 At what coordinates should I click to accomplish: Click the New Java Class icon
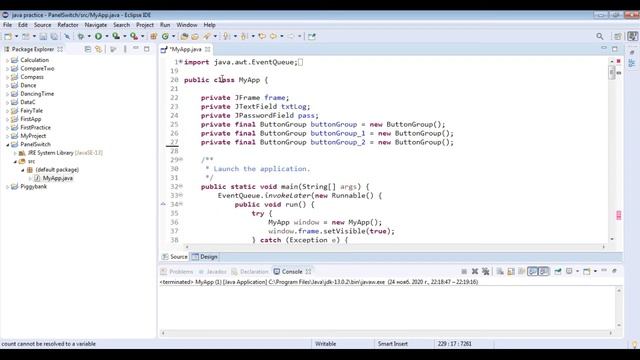pyautogui.click(x=165, y=36)
